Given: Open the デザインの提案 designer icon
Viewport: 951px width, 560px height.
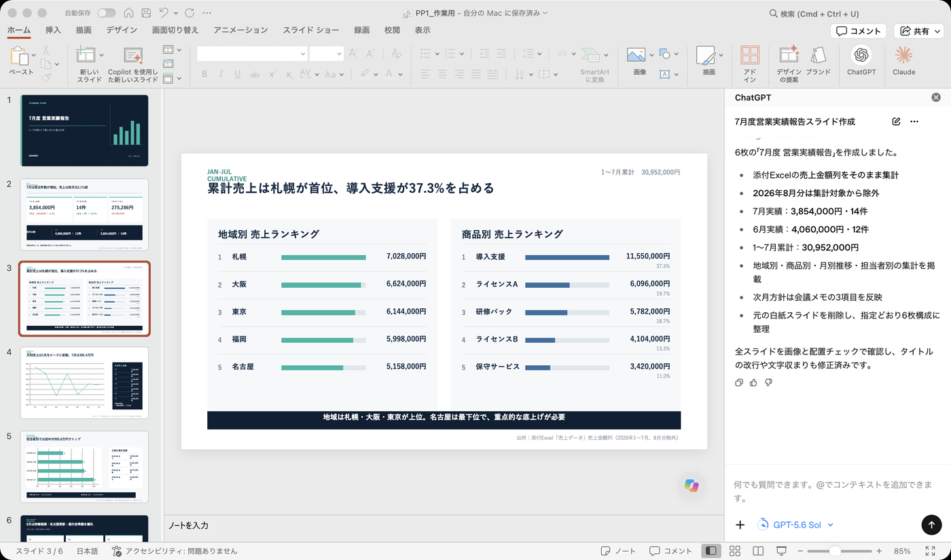Looking at the screenshot, I should point(789,64).
